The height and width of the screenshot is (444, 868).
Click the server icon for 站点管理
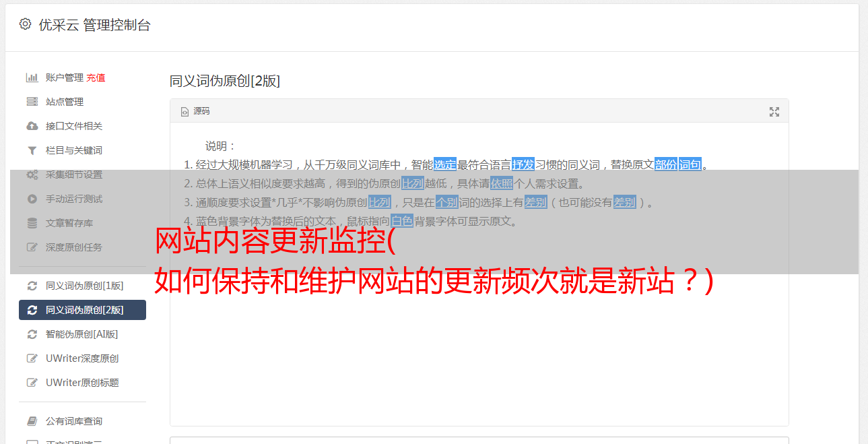(x=32, y=102)
